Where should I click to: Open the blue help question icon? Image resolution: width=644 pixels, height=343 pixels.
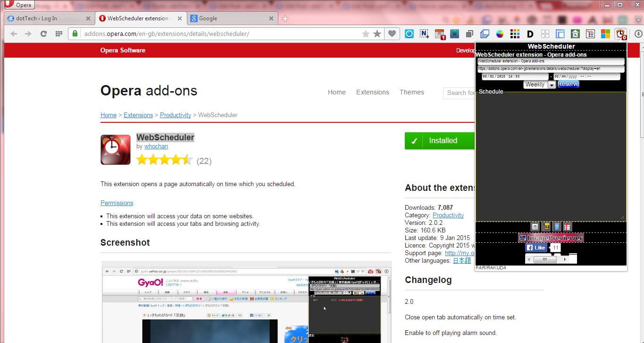pyautogui.click(x=557, y=227)
